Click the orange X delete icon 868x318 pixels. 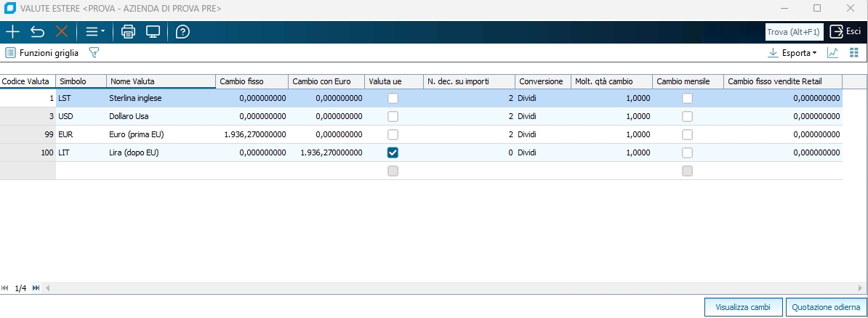pyautogui.click(x=62, y=31)
